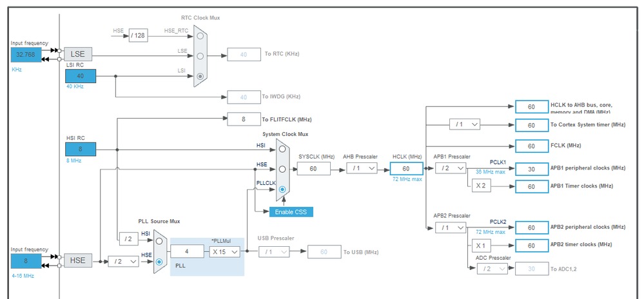
Task: Click APB2 timer clocks value field
Action: (531, 246)
